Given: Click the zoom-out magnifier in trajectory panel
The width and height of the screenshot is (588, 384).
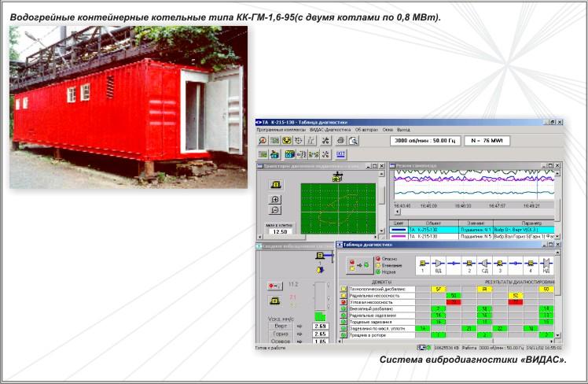Looking at the screenshot, I should coord(276,210).
